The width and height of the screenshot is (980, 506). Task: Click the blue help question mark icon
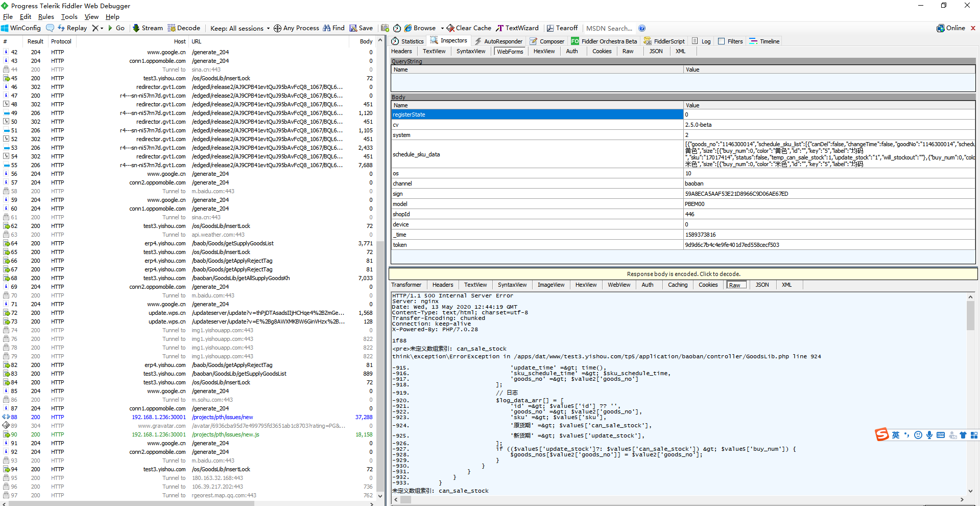coord(642,28)
